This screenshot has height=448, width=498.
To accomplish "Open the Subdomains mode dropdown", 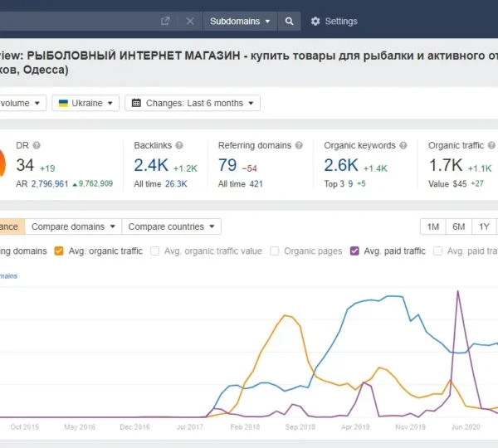I will point(240,21).
